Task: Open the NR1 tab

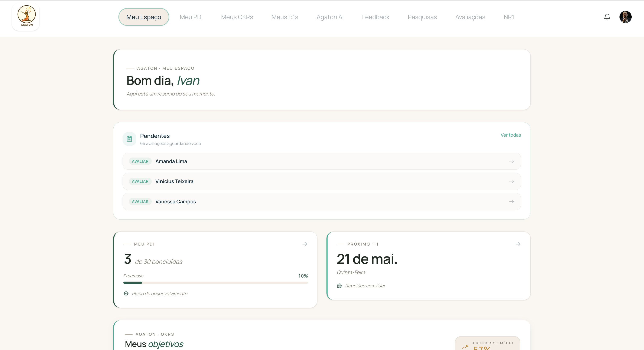Action: 509,17
